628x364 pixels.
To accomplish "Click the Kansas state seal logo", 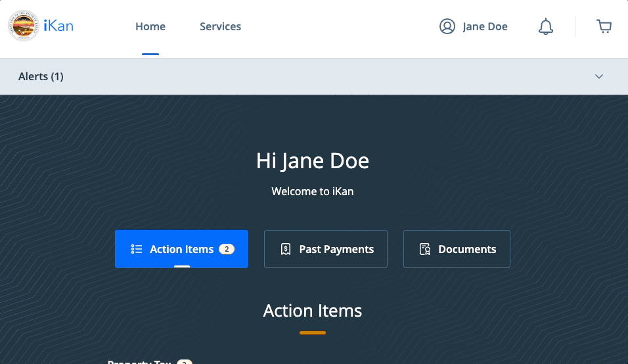I will (x=24, y=26).
